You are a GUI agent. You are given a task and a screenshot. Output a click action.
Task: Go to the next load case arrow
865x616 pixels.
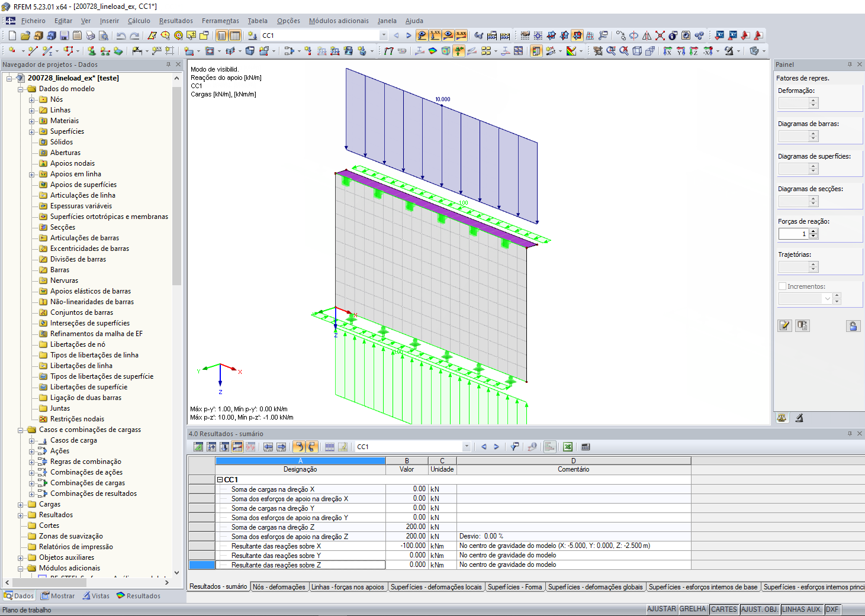tap(409, 36)
